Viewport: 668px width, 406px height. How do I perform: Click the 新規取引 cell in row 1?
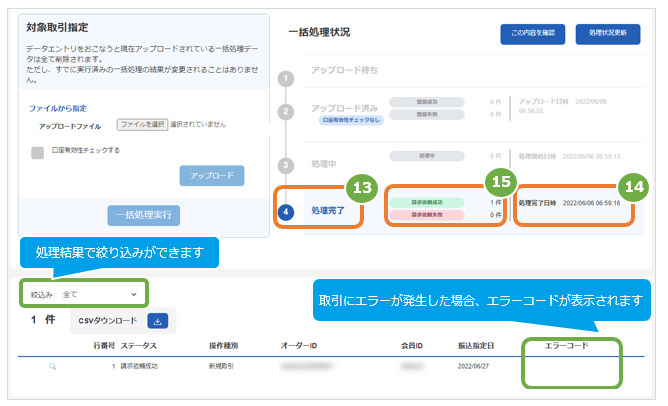click(x=221, y=366)
